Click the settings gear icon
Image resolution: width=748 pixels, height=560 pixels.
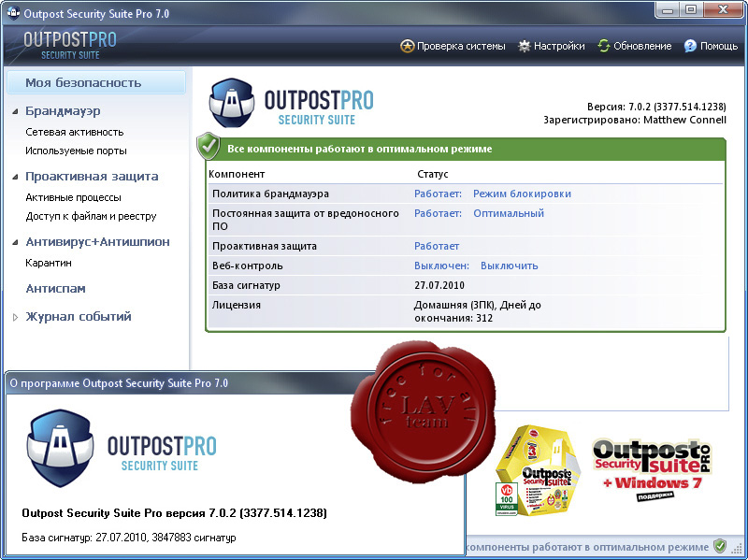click(x=525, y=46)
